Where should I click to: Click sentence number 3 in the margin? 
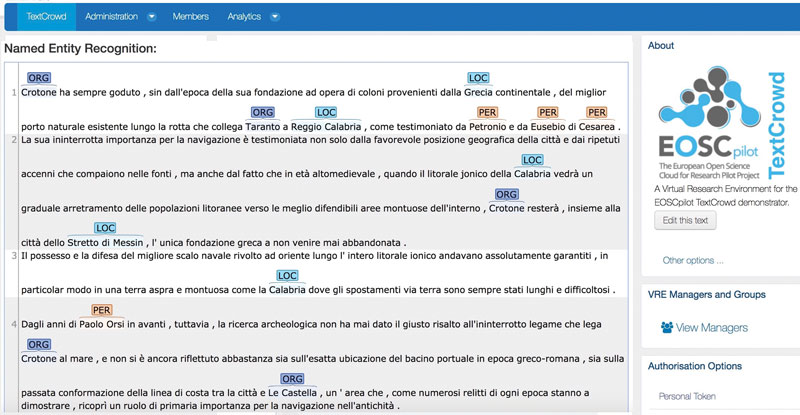[x=14, y=256]
